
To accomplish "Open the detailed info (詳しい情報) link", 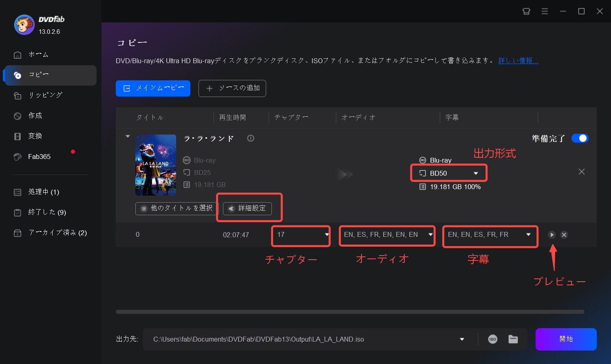I will [x=518, y=61].
